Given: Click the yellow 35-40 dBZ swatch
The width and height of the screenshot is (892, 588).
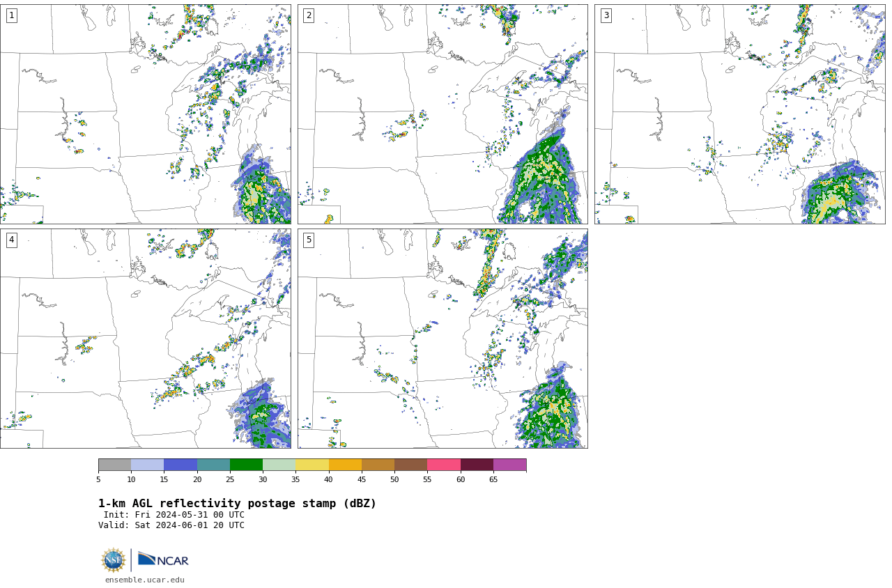Looking at the screenshot, I should (x=312, y=465).
